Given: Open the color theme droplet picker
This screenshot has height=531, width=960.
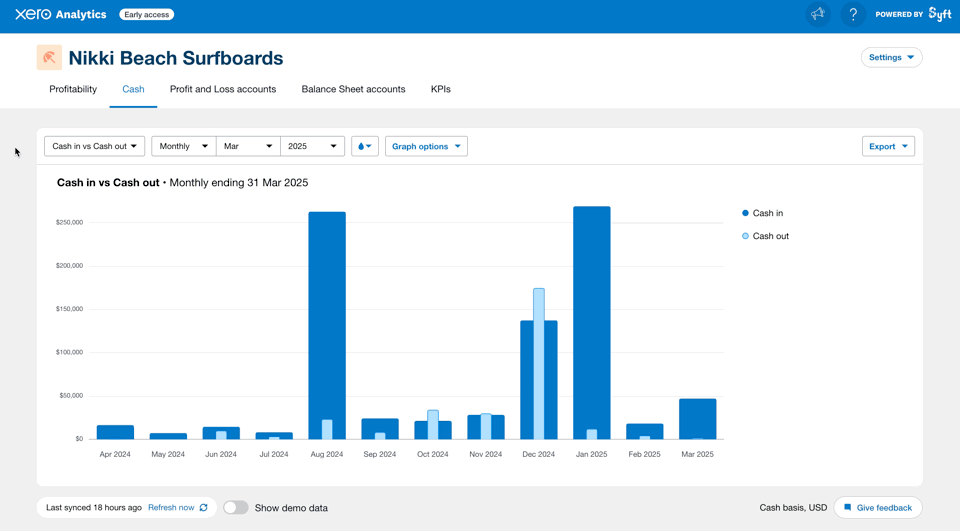Looking at the screenshot, I should click(x=365, y=146).
